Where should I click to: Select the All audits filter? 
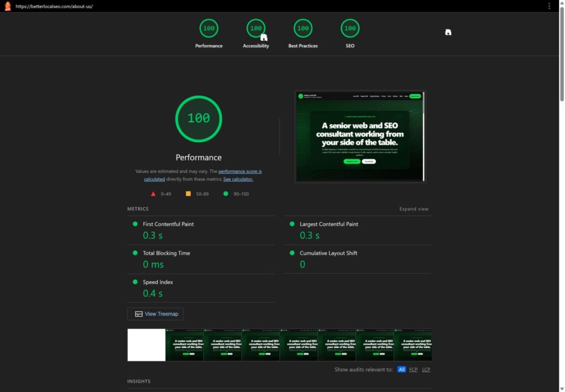click(x=402, y=369)
